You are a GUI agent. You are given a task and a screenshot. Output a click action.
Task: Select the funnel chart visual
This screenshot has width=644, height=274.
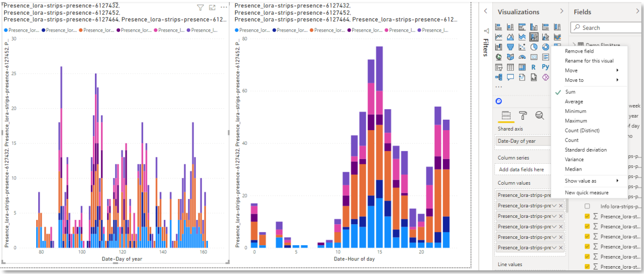510,47
